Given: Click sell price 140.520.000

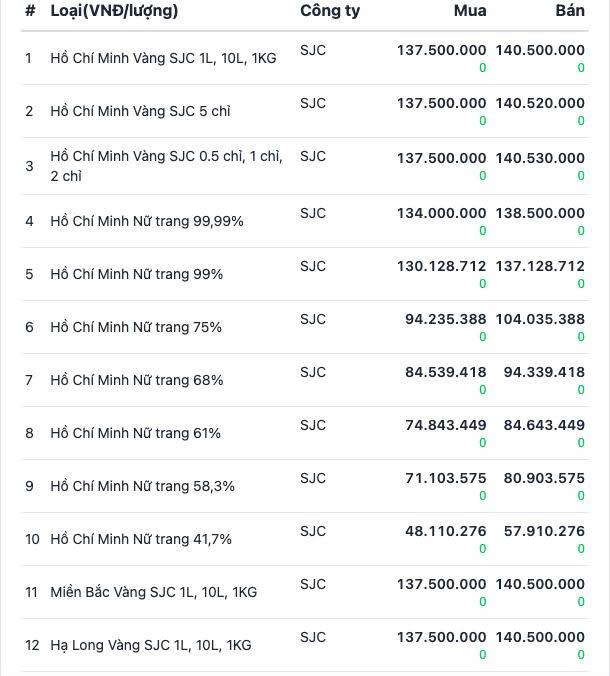Looking at the screenshot, I should click(540, 103).
